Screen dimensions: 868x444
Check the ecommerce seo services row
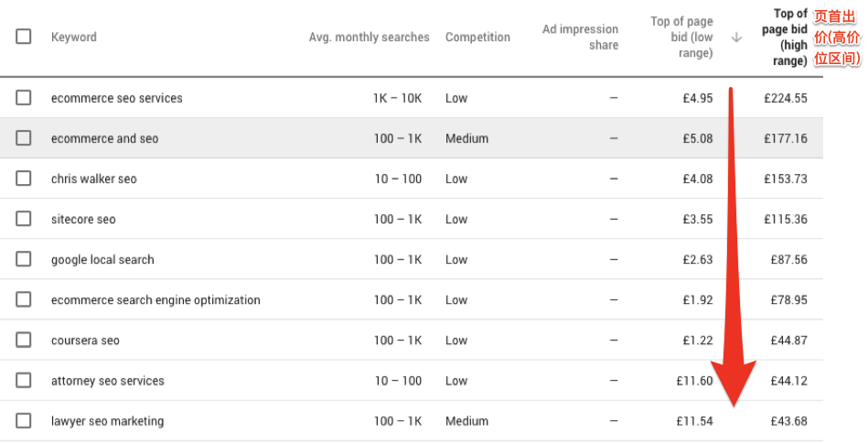tap(24, 98)
